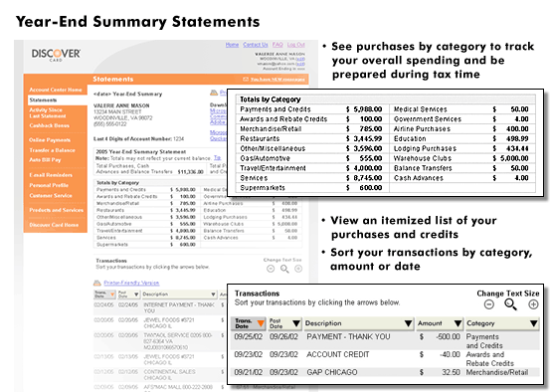The width and height of the screenshot is (550, 392).
Task: Click orange Trans. Date arrow in background table
Action: (112, 294)
